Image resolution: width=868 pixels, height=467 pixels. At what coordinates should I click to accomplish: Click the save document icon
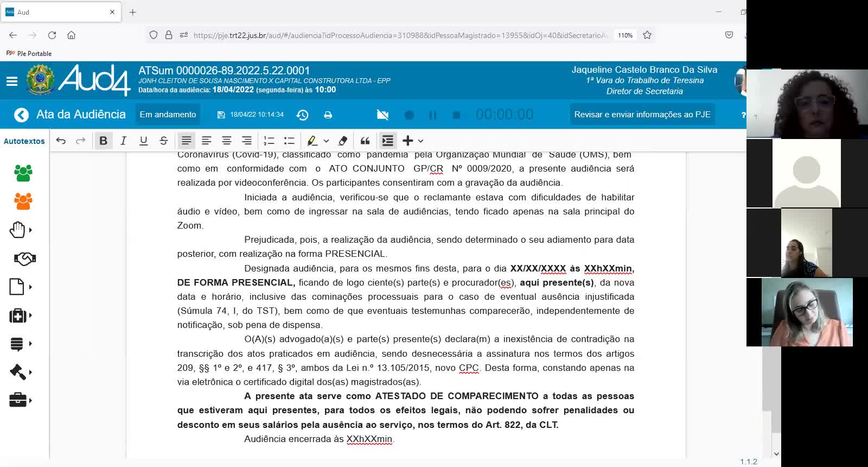tap(221, 115)
